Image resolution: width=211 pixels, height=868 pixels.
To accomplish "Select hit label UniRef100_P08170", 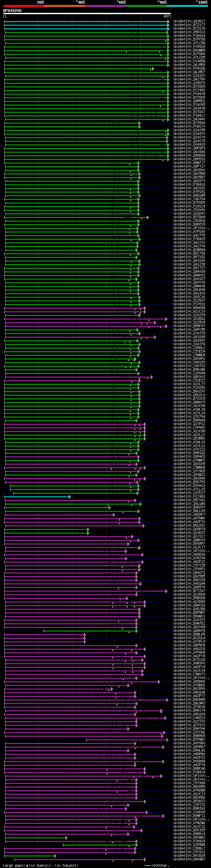I will tap(190, 127).
